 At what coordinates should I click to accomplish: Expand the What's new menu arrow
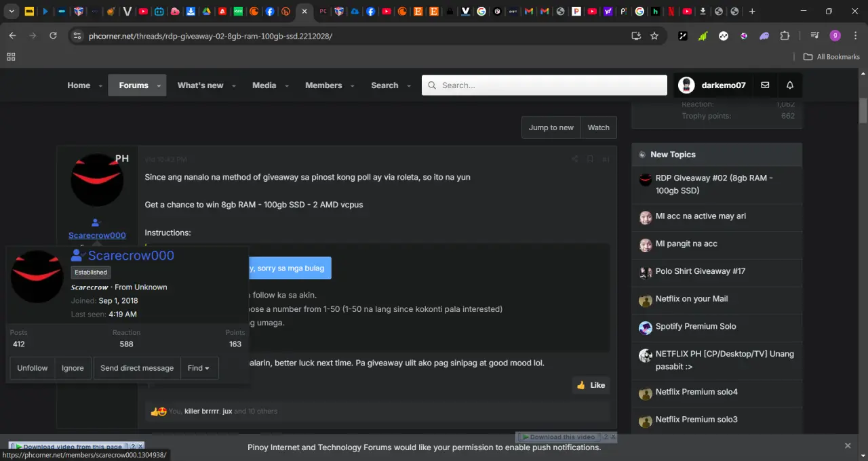pos(234,86)
